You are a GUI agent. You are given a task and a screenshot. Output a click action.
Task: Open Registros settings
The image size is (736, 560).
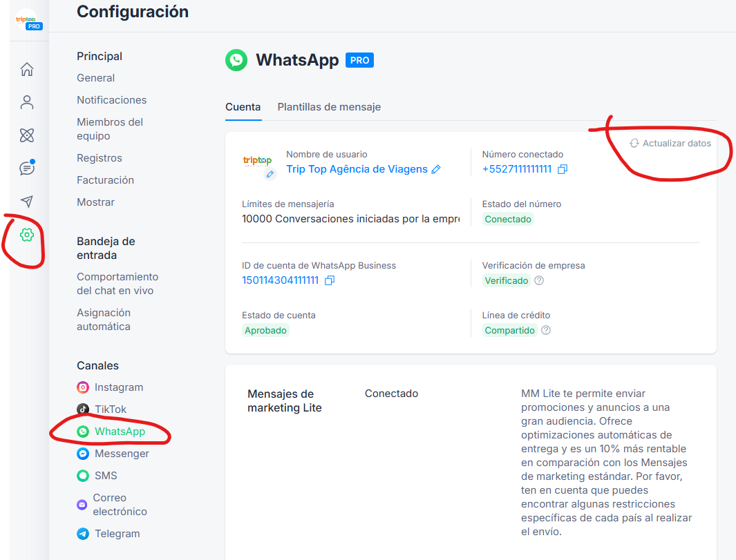(100, 158)
